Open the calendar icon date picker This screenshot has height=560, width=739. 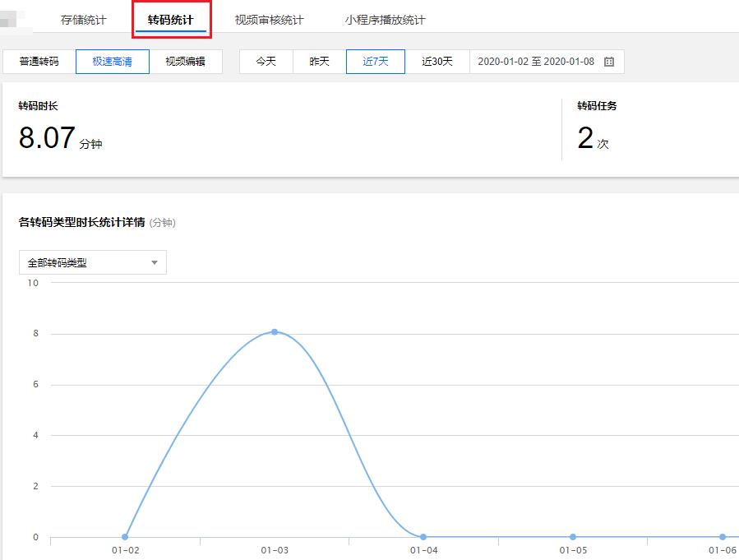click(x=609, y=62)
